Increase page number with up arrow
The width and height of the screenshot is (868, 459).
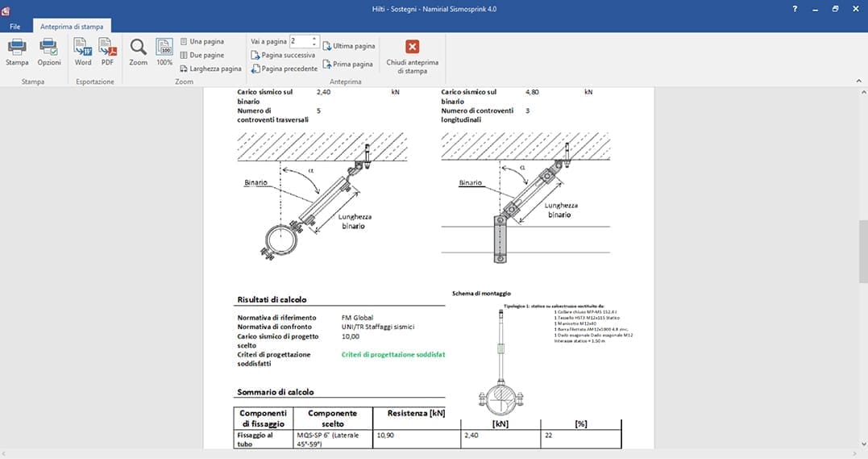coord(314,38)
